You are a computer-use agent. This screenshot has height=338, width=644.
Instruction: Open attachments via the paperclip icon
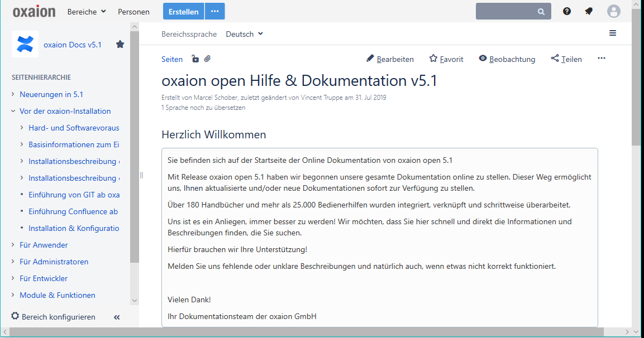(207, 59)
